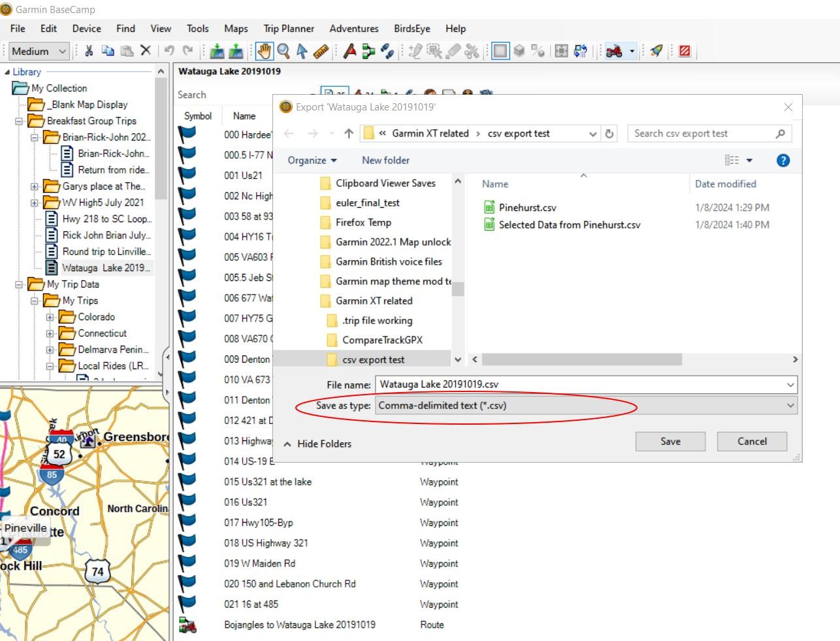Click the dialog file list horizontal scrollbar

[582, 359]
